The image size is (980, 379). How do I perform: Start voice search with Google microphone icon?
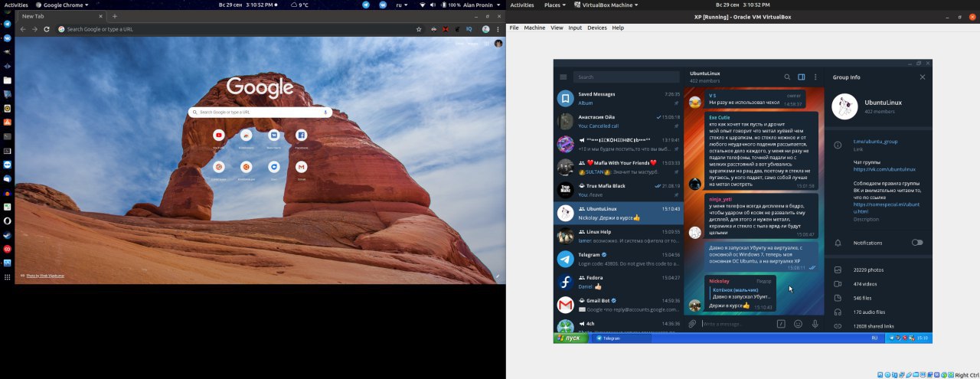pyautogui.click(x=325, y=112)
